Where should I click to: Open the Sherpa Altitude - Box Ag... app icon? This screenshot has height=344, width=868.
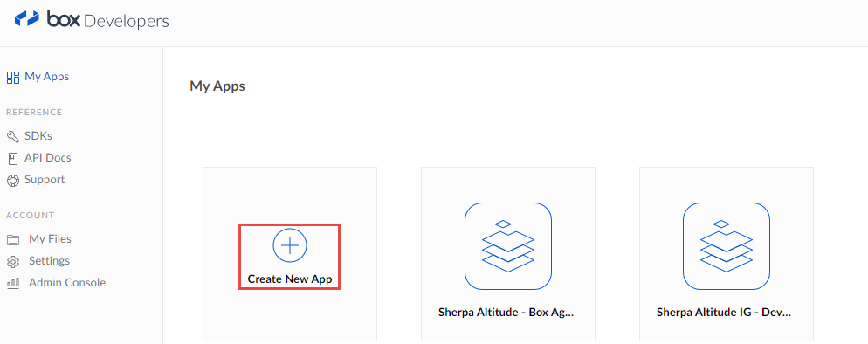click(508, 246)
